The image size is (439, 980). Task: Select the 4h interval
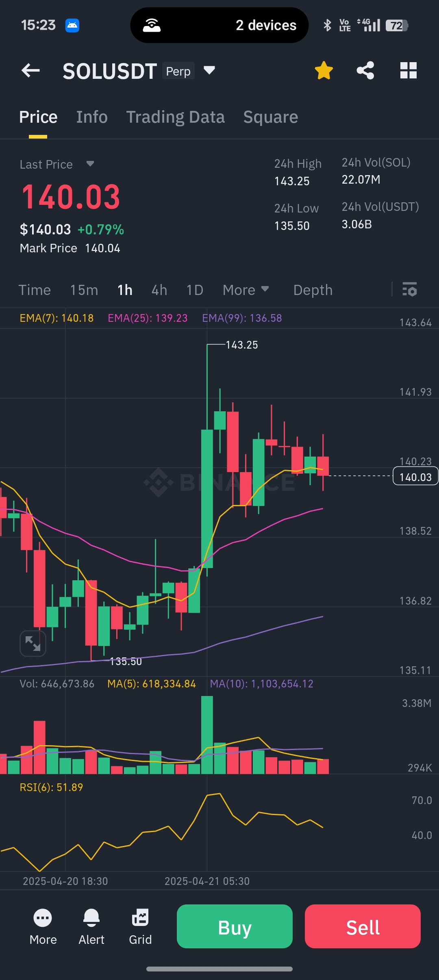pyautogui.click(x=159, y=290)
